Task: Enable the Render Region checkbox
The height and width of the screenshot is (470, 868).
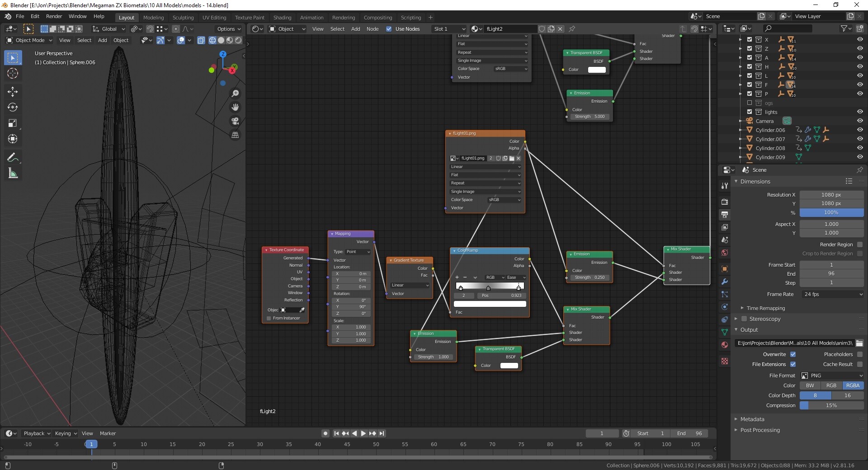Action: click(860, 244)
